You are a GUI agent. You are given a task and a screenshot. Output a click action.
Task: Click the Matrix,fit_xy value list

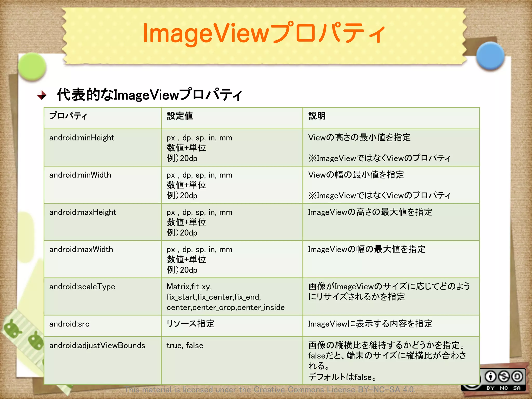226,297
